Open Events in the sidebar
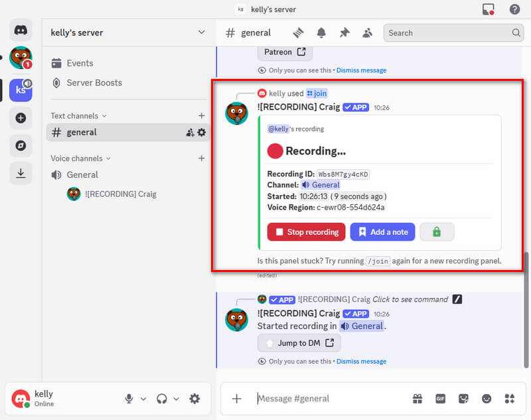531x420 pixels. 80,63
